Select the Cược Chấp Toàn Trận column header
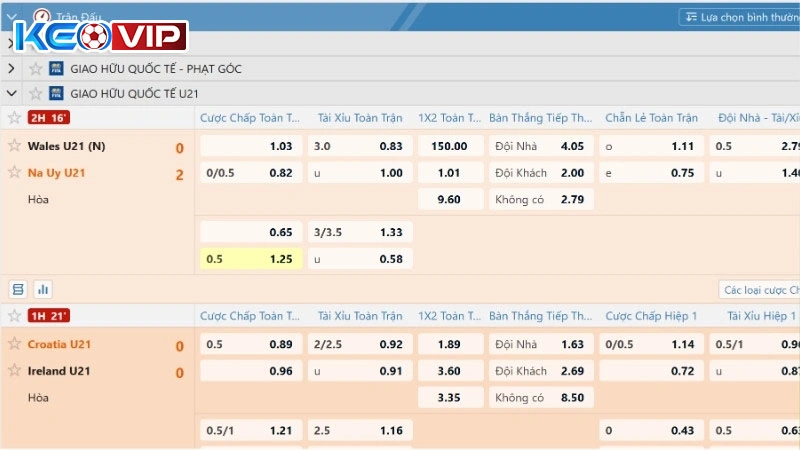This screenshot has height=450, width=800. click(250, 118)
